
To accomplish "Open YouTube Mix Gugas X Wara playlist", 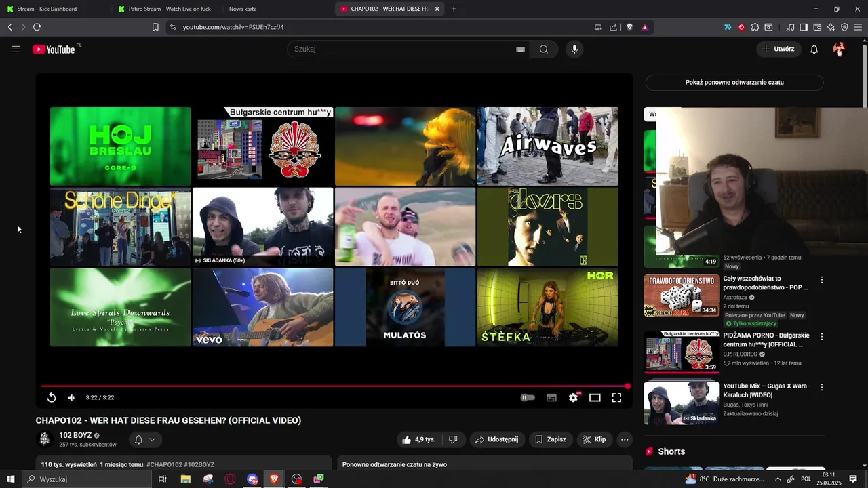I will pyautogui.click(x=766, y=390).
